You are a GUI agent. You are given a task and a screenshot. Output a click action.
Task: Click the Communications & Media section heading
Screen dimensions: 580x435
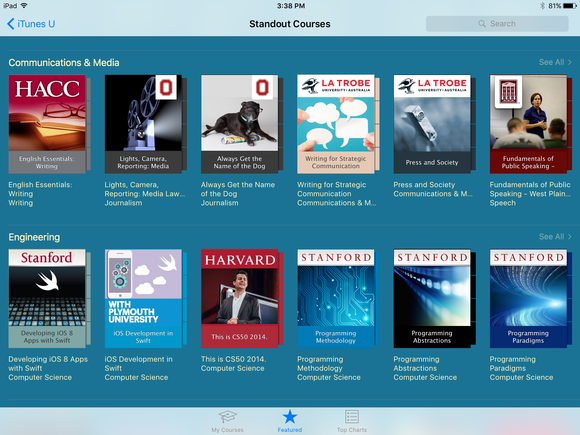pos(64,63)
